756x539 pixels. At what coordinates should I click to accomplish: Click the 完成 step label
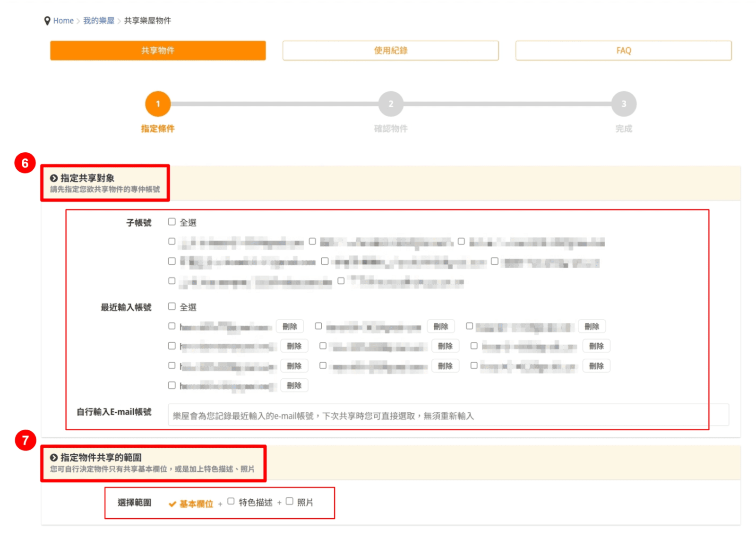point(624,129)
